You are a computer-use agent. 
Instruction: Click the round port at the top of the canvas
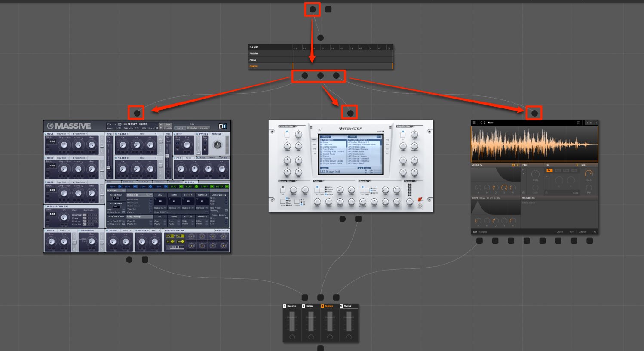point(313,9)
